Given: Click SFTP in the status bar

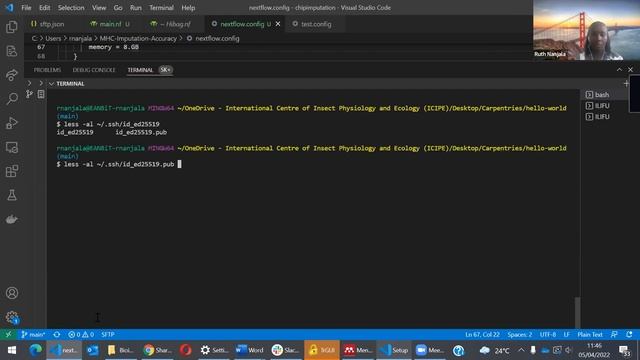Looking at the screenshot, I should point(108,334).
